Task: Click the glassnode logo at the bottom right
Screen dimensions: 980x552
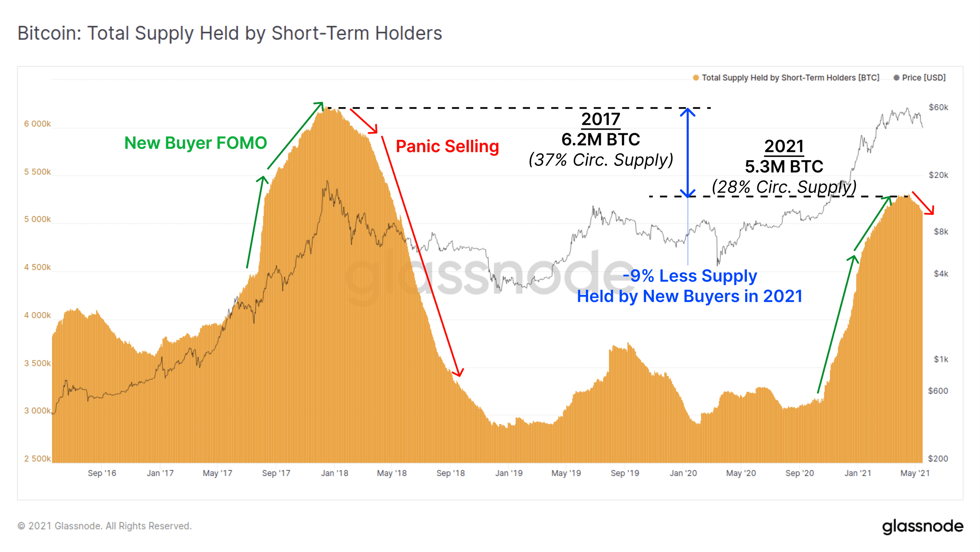Action: point(922,526)
